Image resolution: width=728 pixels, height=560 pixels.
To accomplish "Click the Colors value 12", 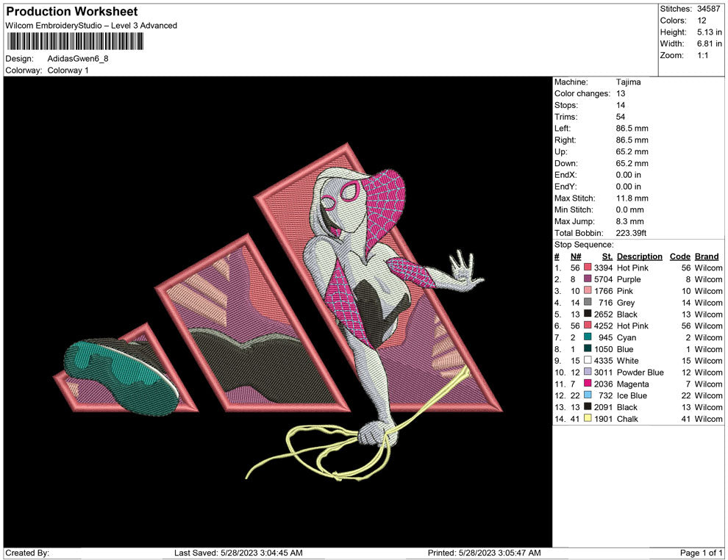I will (702, 21).
